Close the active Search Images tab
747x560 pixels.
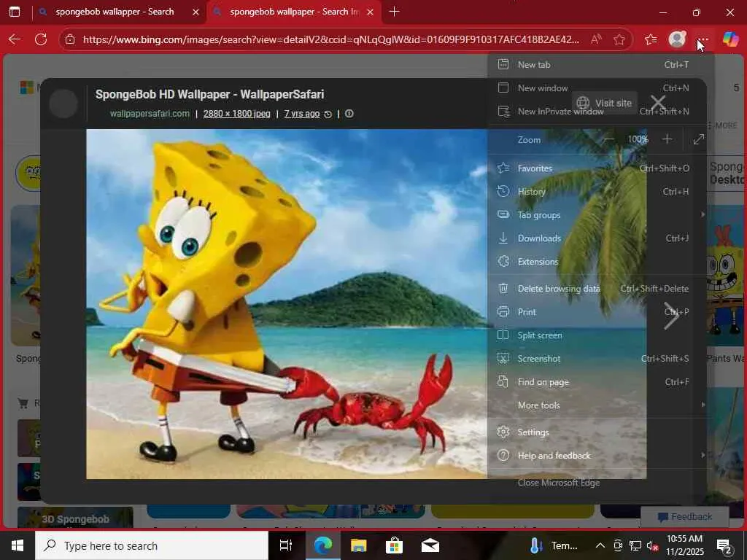click(370, 12)
